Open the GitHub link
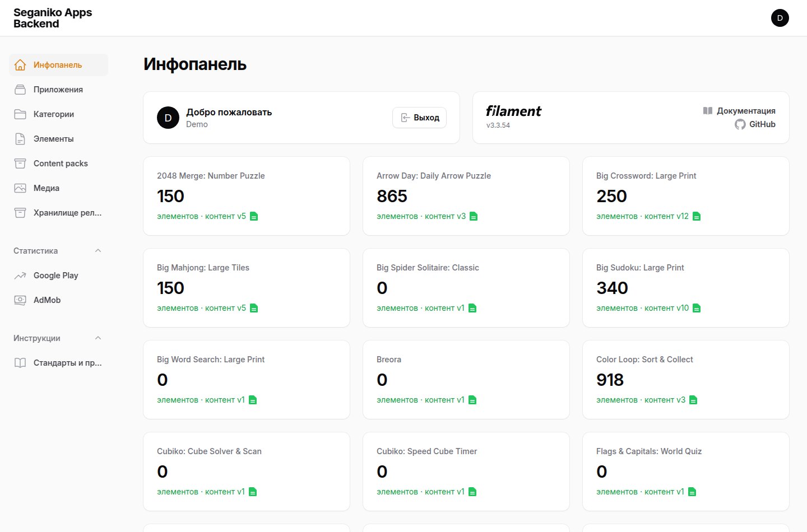This screenshot has width=807, height=532. [755, 124]
